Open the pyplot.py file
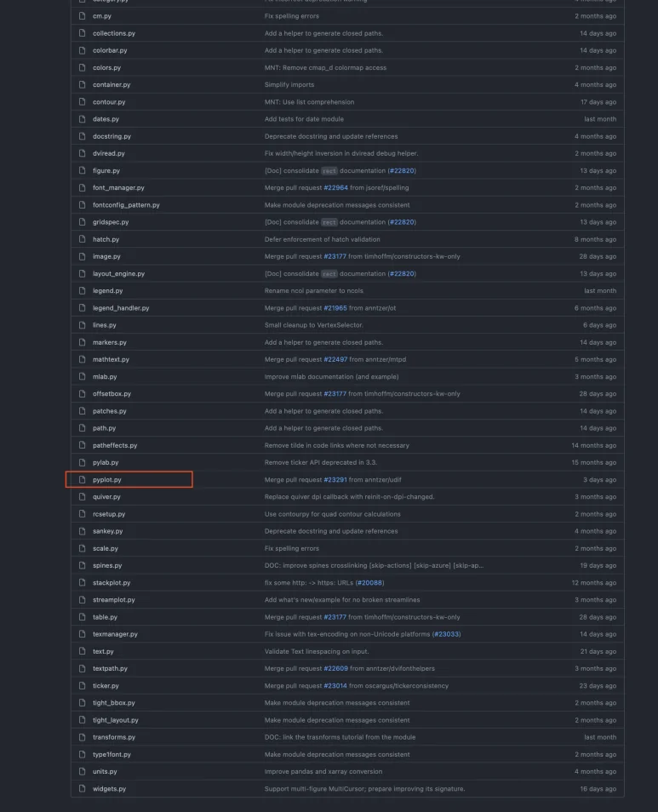 pos(107,480)
